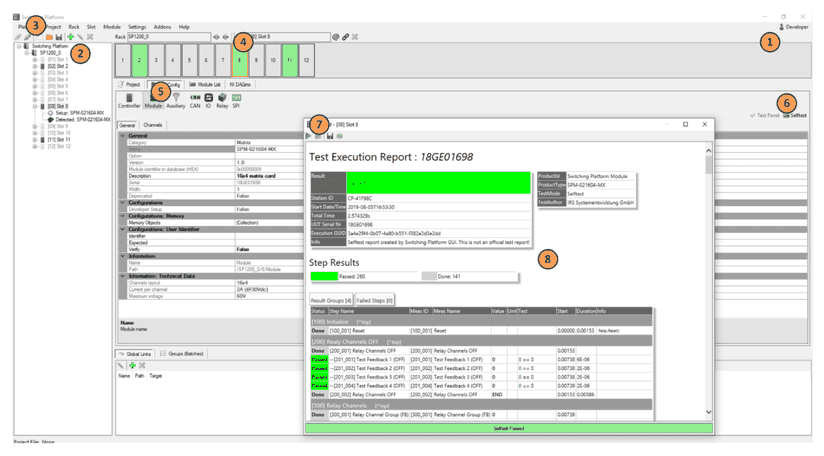
Task: Click '16x4 matrix card' description value
Action: pos(256,176)
